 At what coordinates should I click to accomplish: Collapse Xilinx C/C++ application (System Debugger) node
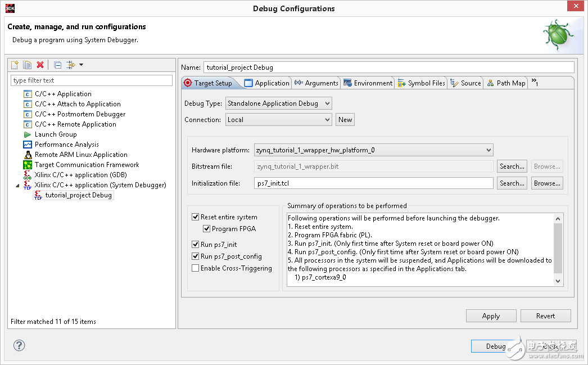17,185
